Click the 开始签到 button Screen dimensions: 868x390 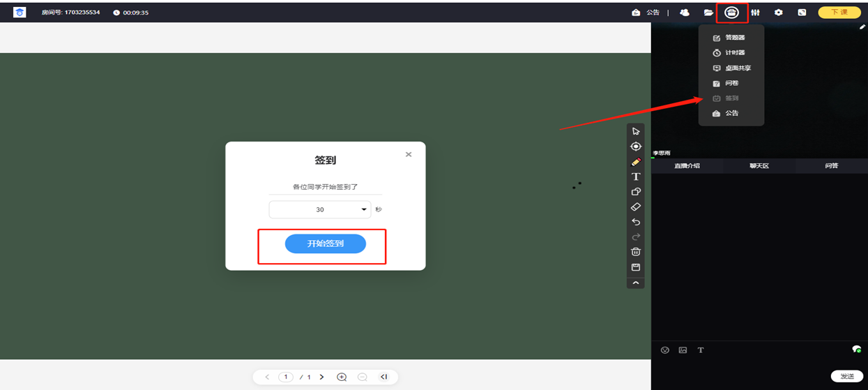tap(325, 243)
